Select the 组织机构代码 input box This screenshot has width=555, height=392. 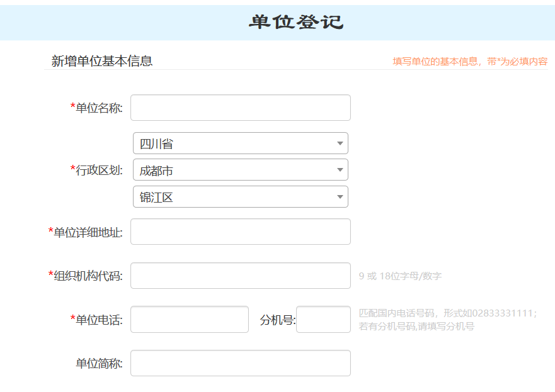click(240, 276)
